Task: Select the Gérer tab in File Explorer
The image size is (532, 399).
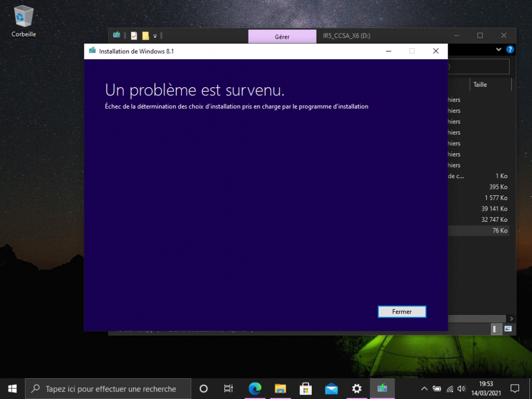Action: 282,37
